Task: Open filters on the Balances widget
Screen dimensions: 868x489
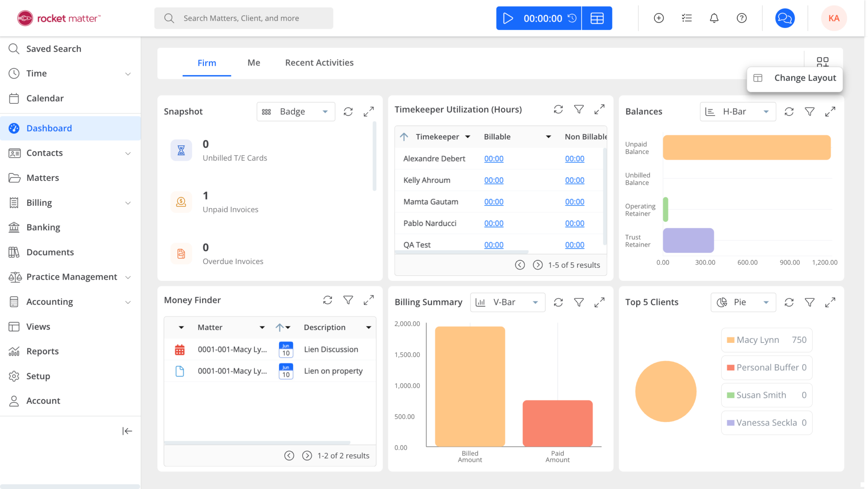Action: 809,111
